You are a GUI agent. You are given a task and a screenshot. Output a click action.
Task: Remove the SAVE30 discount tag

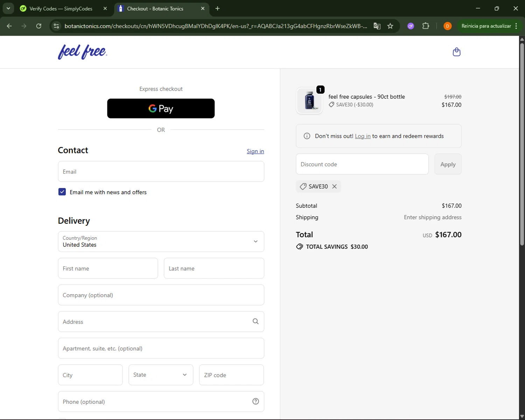[335, 187]
